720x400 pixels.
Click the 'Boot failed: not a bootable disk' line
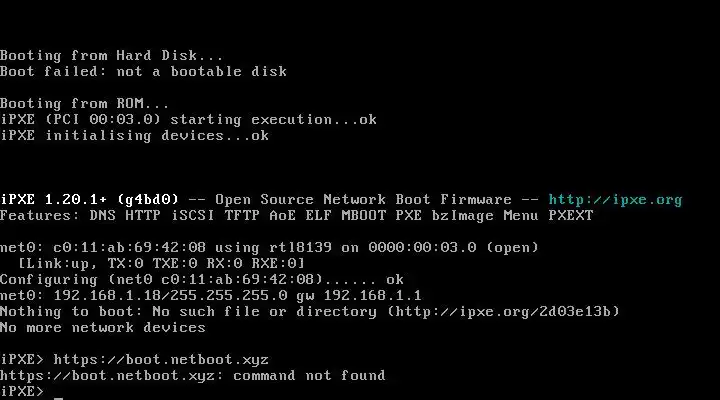pos(143,71)
